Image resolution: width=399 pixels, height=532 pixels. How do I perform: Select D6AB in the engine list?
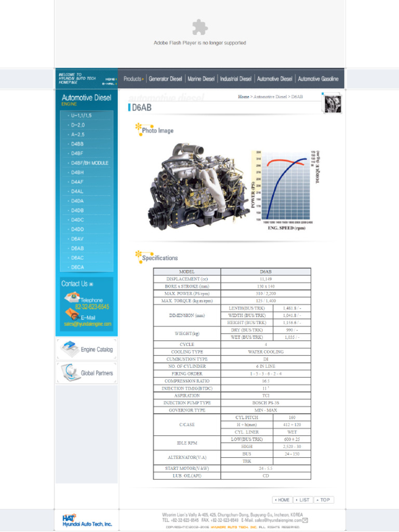point(77,248)
